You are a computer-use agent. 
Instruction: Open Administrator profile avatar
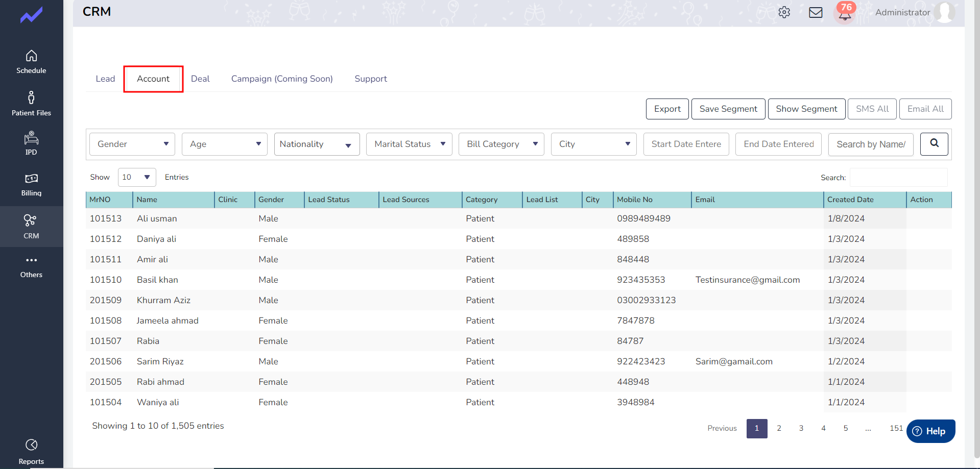click(945, 12)
